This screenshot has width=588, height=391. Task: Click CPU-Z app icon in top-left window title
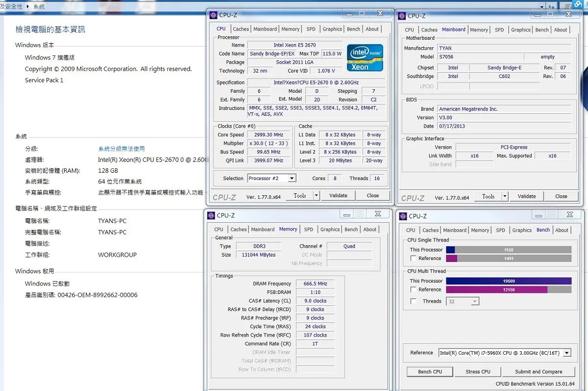[x=213, y=15]
